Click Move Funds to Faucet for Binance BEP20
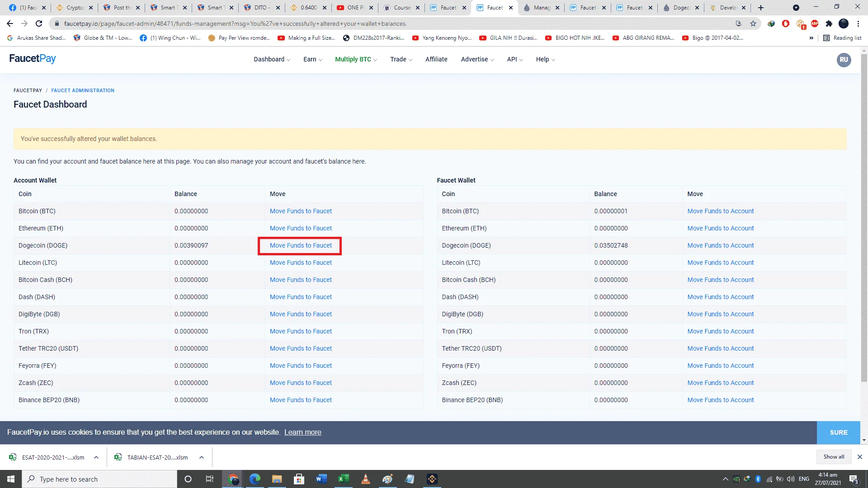Viewport: 868px width, 488px height. click(301, 400)
